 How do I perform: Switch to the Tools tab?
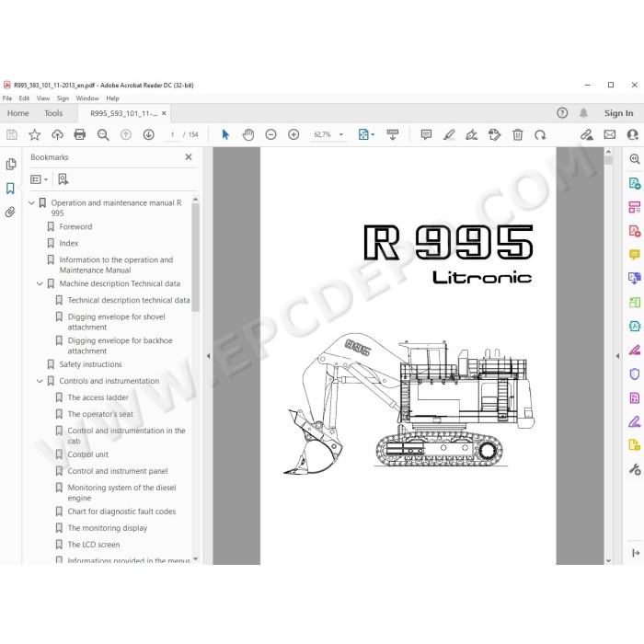(x=53, y=113)
